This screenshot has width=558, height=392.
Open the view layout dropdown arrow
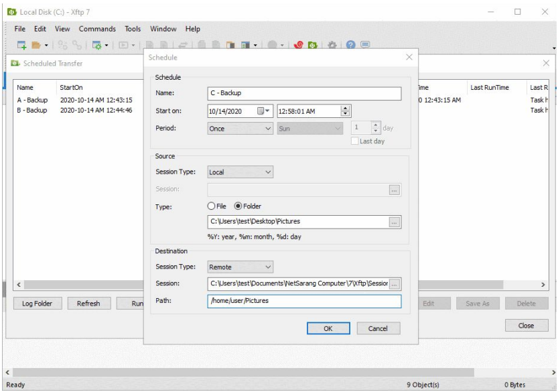[x=255, y=45]
